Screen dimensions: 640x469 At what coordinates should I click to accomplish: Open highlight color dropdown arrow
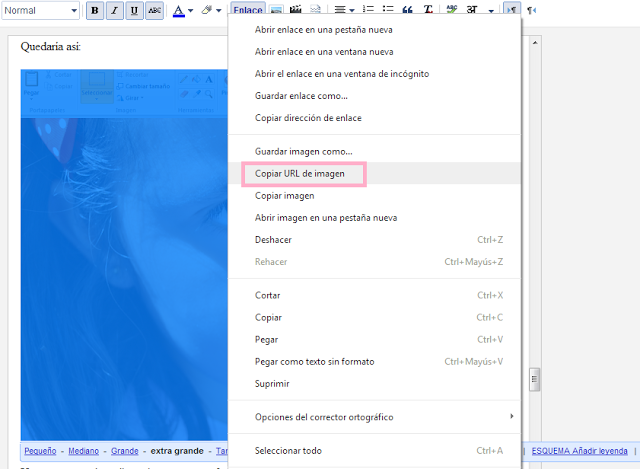point(219,11)
